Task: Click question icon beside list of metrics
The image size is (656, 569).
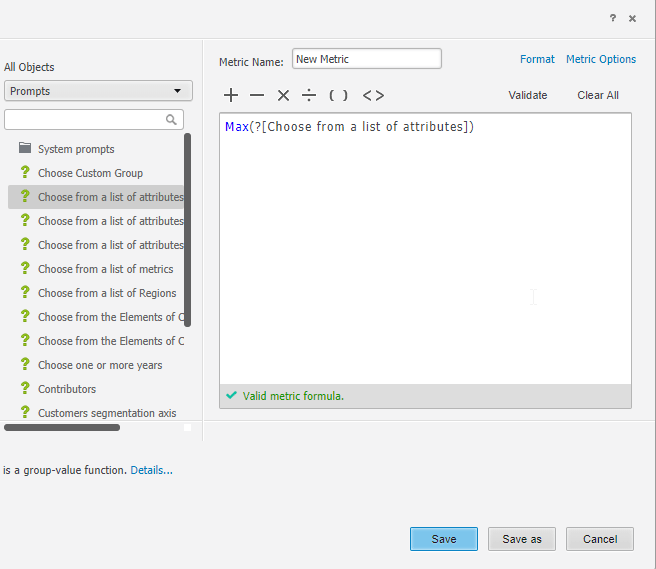Action: (25, 268)
